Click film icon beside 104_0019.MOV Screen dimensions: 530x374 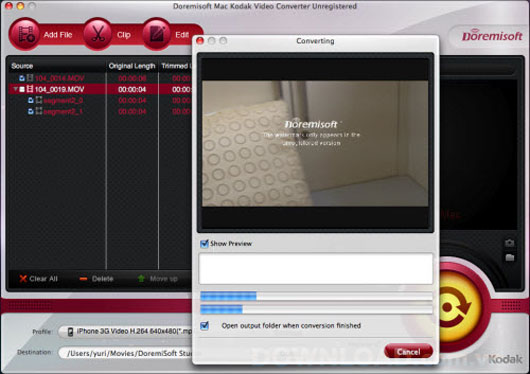point(30,89)
